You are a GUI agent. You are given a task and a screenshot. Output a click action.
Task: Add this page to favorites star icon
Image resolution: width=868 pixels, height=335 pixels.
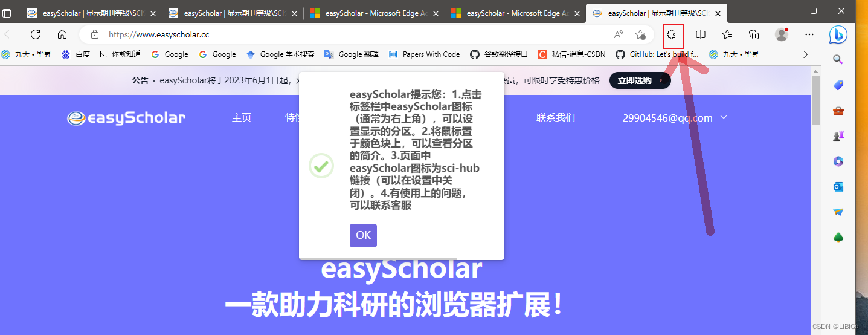640,34
